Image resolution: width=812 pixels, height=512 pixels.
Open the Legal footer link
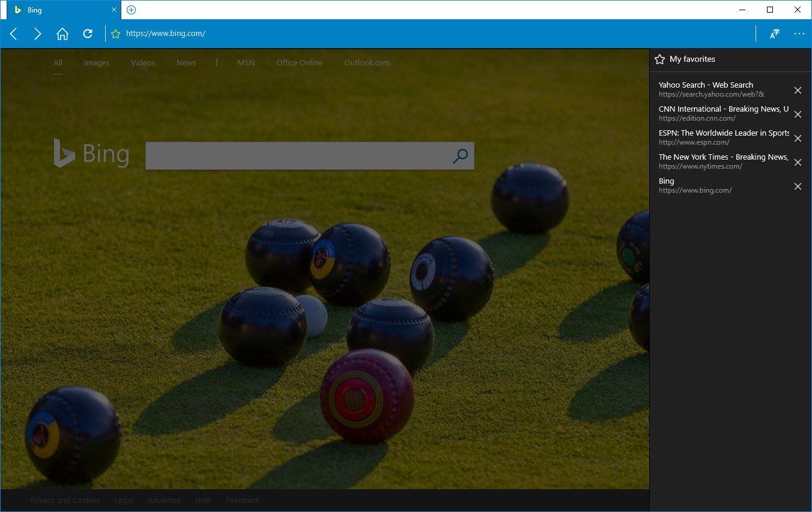tap(124, 500)
